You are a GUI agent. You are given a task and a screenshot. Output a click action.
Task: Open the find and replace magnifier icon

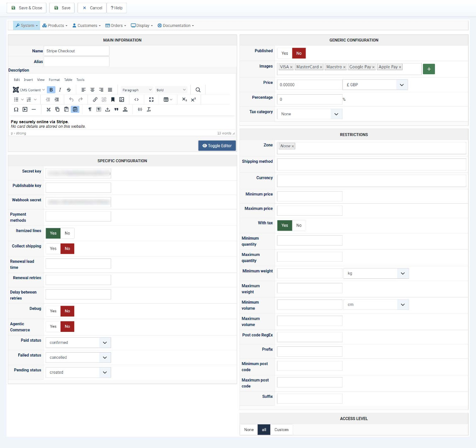click(x=198, y=90)
